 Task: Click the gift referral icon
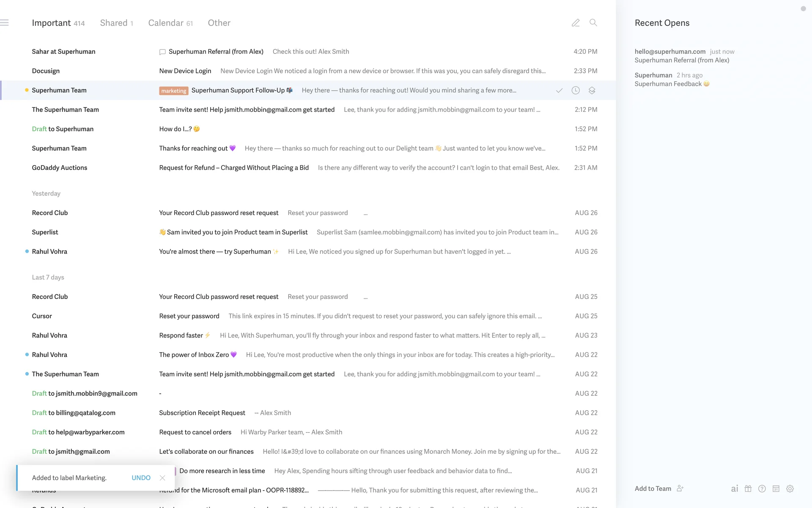click(748, 489)
